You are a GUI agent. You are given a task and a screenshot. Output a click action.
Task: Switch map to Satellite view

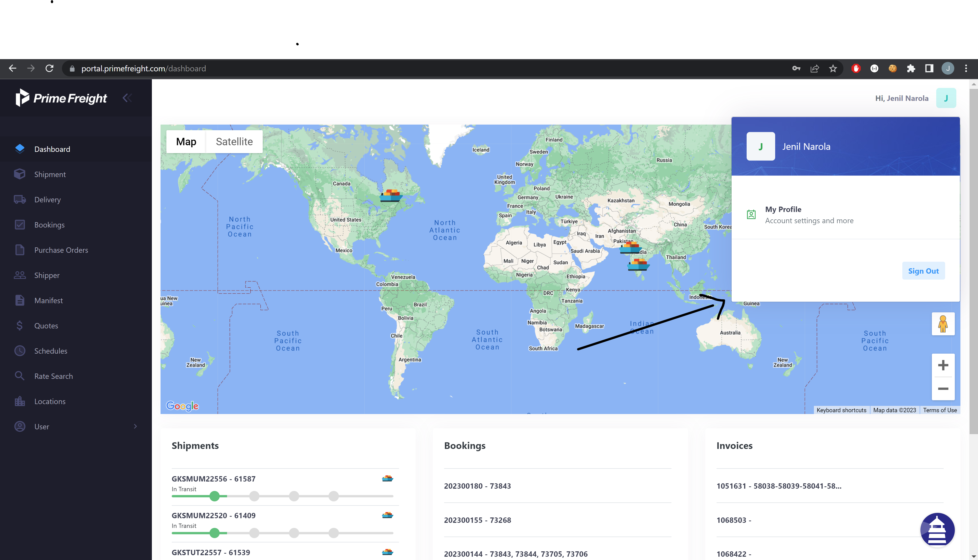point(234,142)
